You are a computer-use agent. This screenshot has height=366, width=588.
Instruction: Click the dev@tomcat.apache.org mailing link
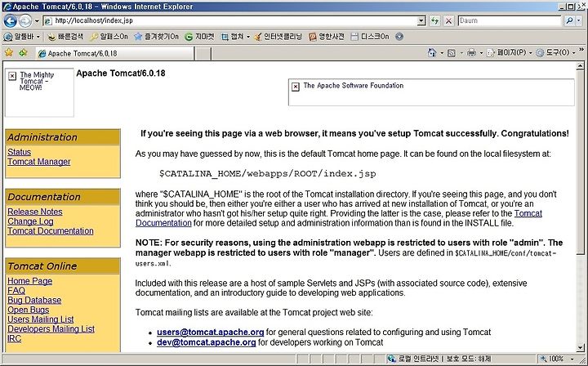[207, 342]
